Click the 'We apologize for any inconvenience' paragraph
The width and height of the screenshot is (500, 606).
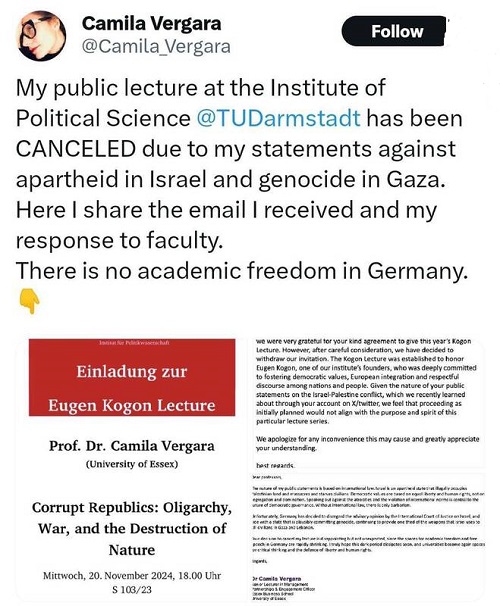367,444
